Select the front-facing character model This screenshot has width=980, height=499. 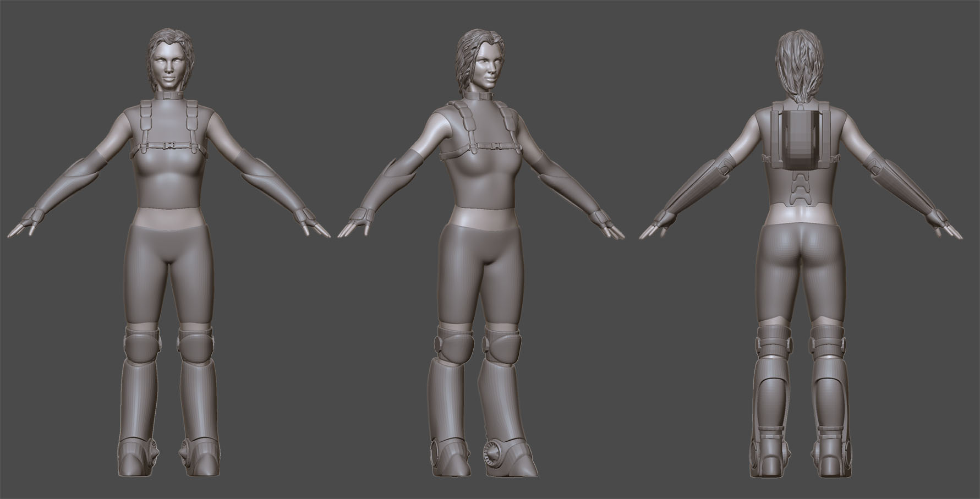tap(168, 253)
